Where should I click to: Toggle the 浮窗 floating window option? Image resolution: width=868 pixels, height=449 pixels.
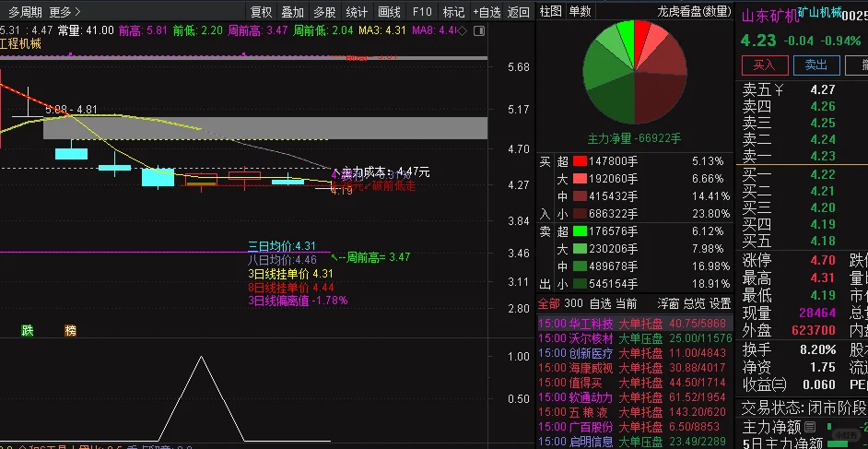(668, 303)
